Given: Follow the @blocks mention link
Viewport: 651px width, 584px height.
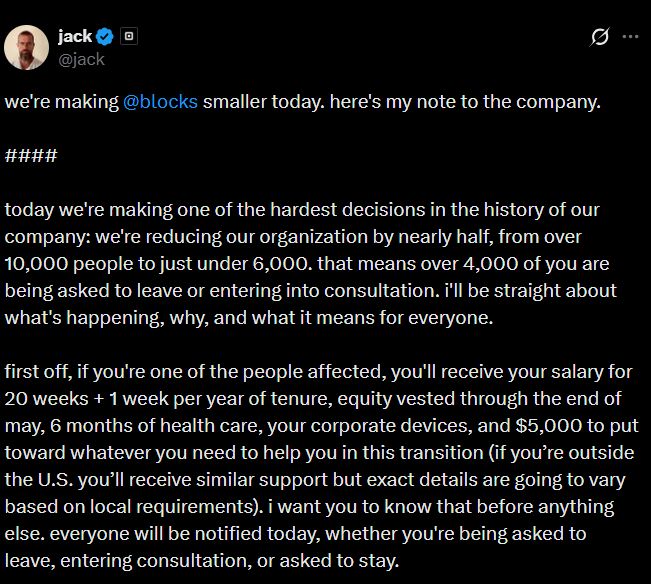Looking at the screenshot, I should [159, 103].
